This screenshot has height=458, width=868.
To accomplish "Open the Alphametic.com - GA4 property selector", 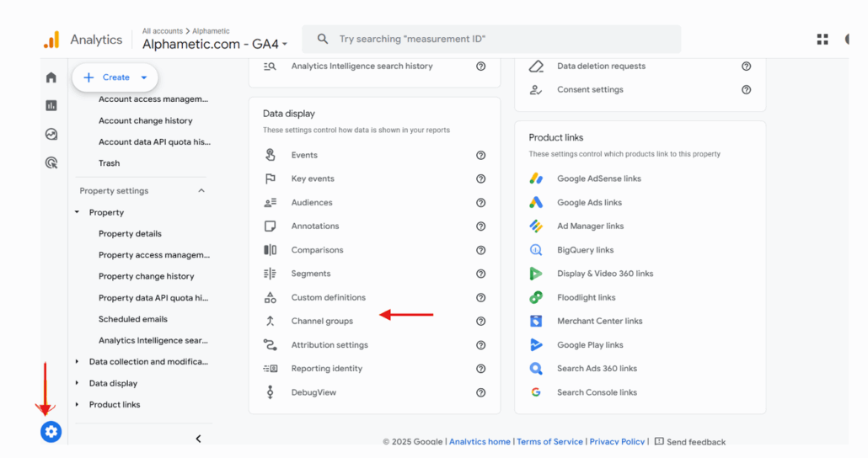I will click(215, 44).
